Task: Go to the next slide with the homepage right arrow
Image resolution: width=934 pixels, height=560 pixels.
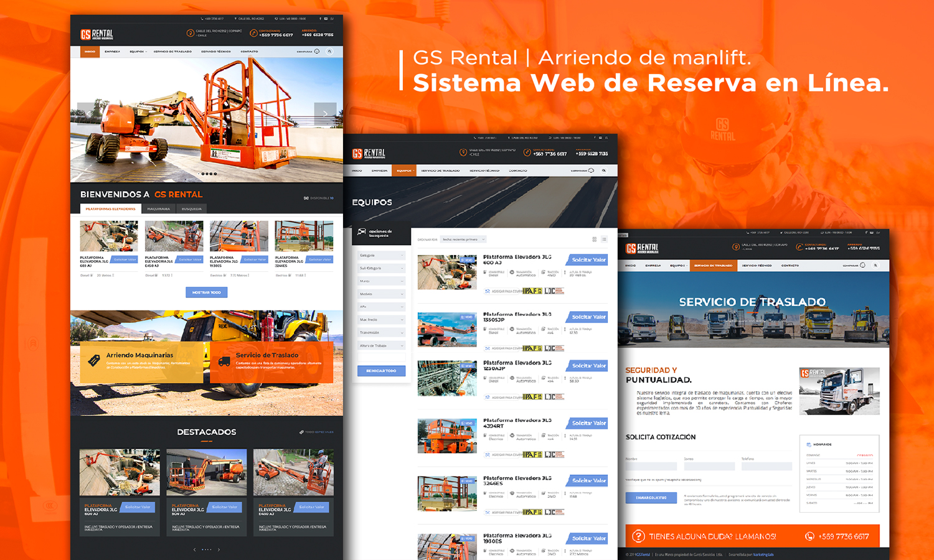Action: (325, 114)
